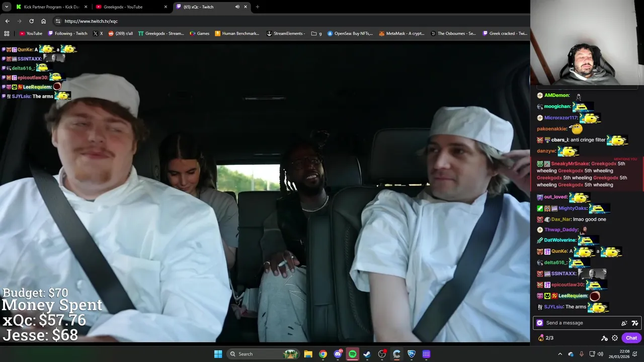This screenshot has height=362, width=644.
Task: Click Dax_Nar username in chat
Action: [561, 219]
